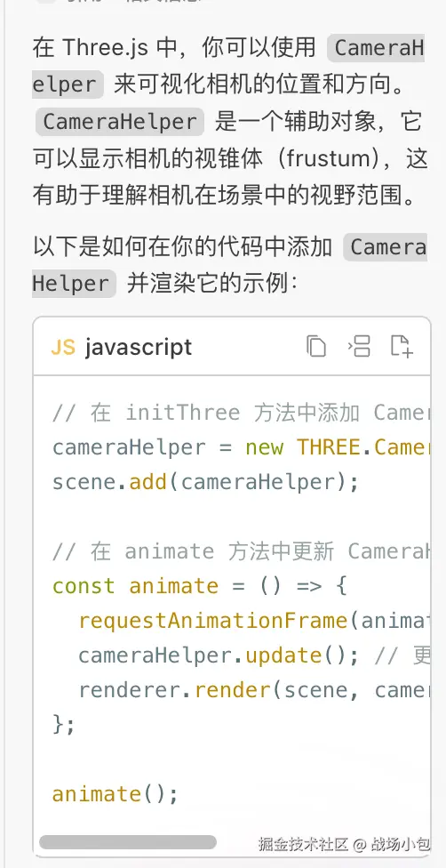Viewport: 446px width, 868px height.
Task: Click the cameraHelper.update() code line
Action: click(254, 655)
